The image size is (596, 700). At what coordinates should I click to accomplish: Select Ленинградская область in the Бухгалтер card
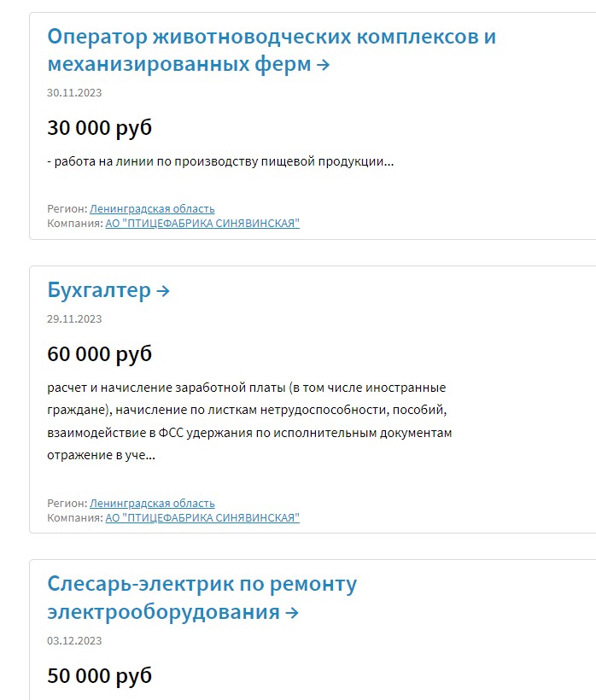click(x=152, y=503)
